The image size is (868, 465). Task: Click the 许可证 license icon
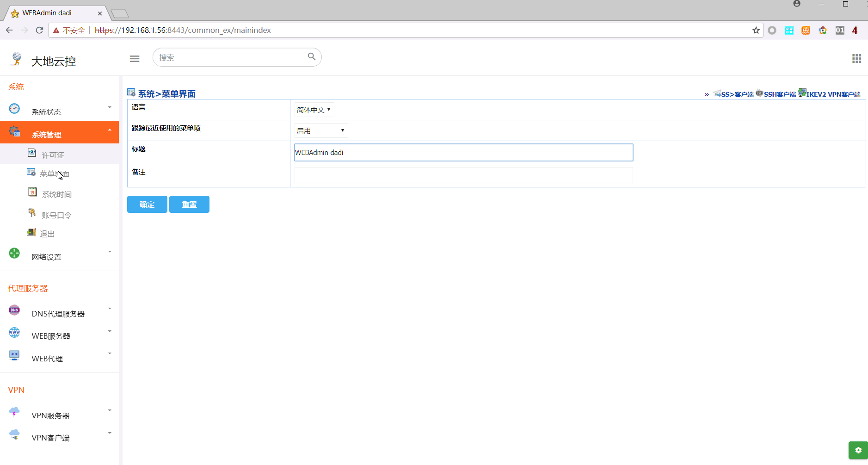tap(32, 153)
